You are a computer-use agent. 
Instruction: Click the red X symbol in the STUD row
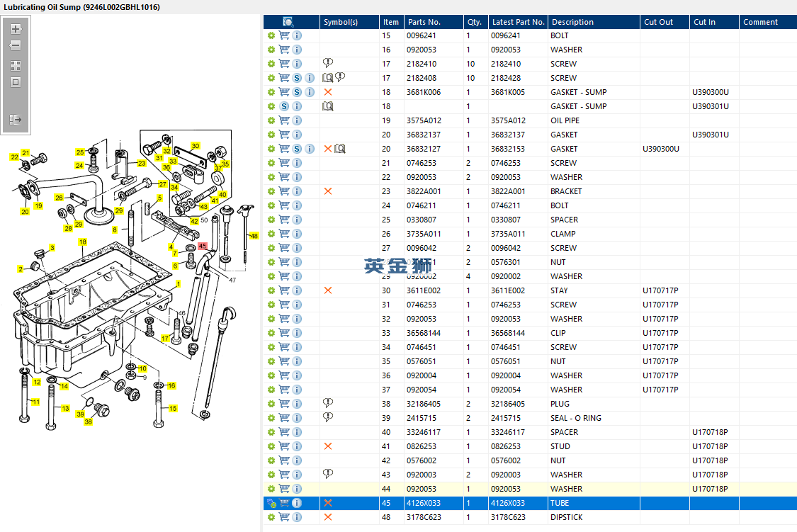[328, 446]
